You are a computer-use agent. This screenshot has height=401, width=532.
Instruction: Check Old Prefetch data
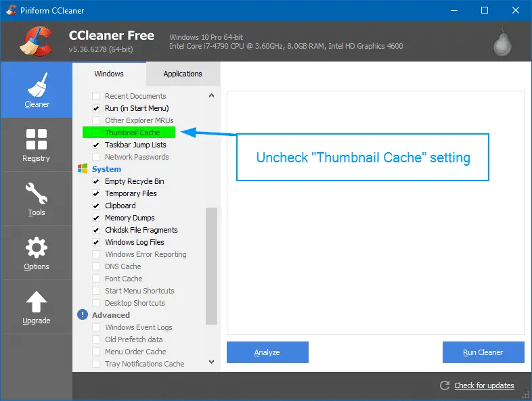(x=96, y=339)
